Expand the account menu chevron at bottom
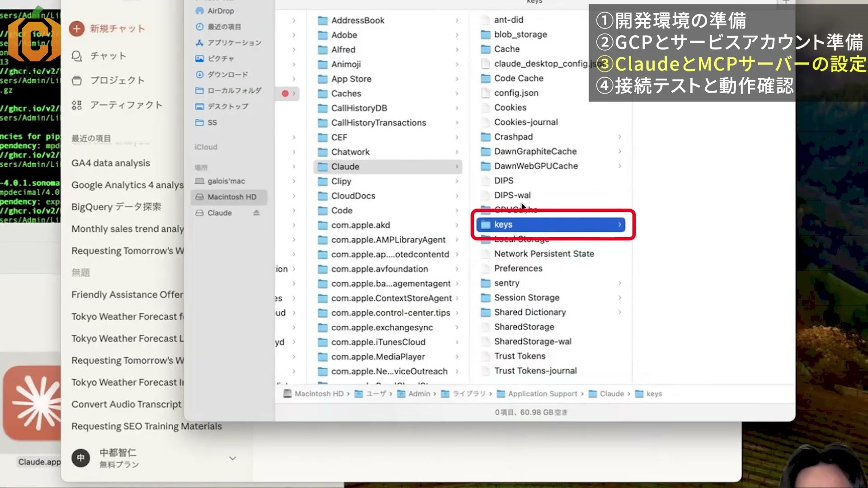This screenshot has height=488, width=868. (x=232, y=458)
